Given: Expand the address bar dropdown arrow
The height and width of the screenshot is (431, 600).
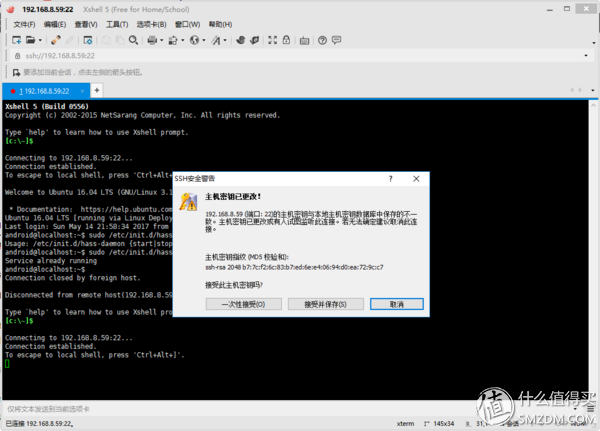Looking at the screenshot, I should pyautogui.click(x=586, y=56).
